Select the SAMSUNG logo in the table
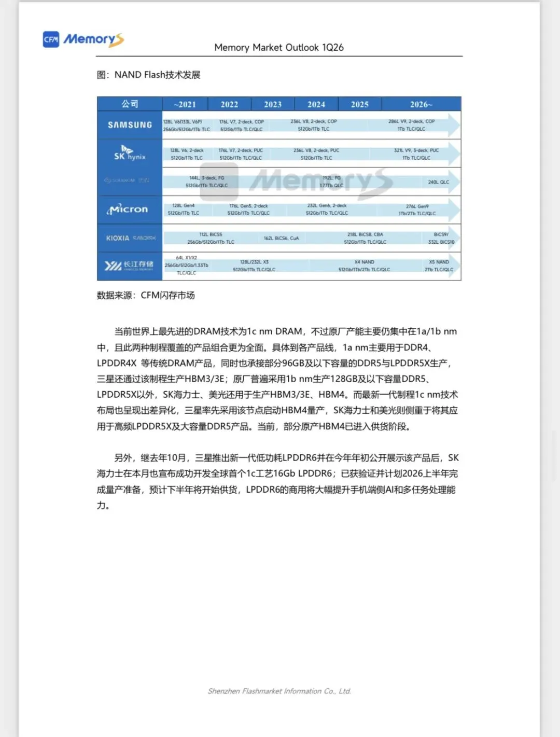The height and width of the screenshot is (737, 560). 129,124
